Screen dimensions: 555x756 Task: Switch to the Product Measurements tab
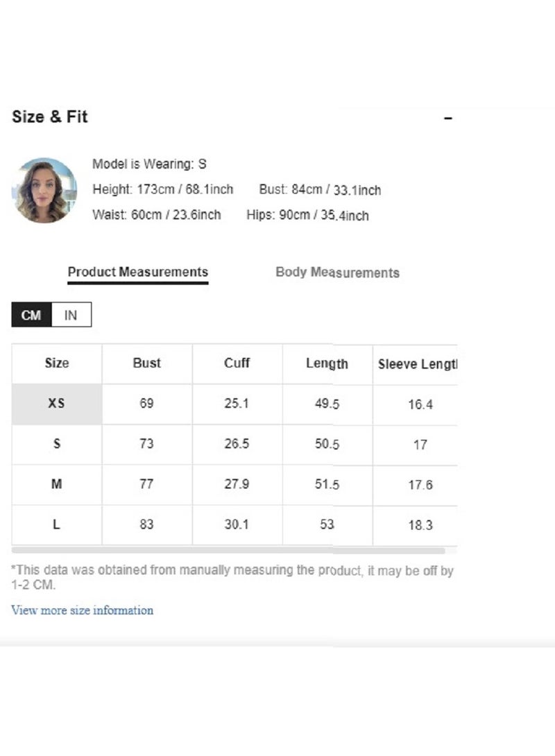(138, 272)
